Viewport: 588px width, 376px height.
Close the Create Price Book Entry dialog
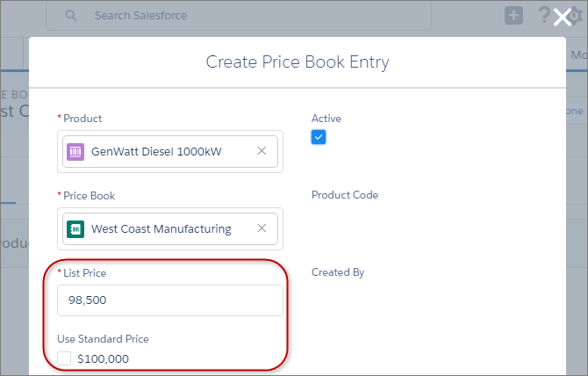tap(563, 18)
